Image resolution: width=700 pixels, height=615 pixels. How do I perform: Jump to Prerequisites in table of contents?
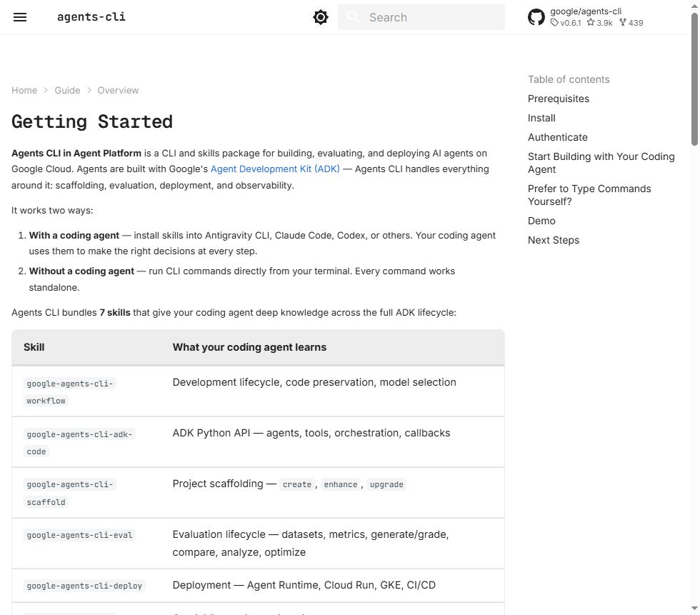[x=559, y=99]
